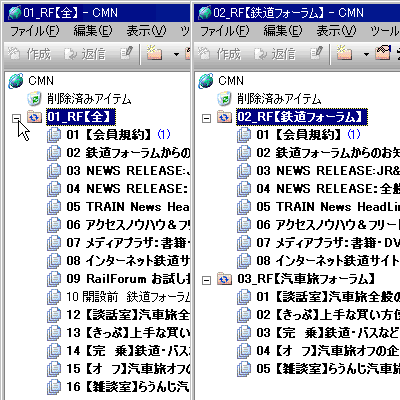Click the edit pencil icon in right toolbar
Viewport: 400px width, 400px height.
(316, 53)
